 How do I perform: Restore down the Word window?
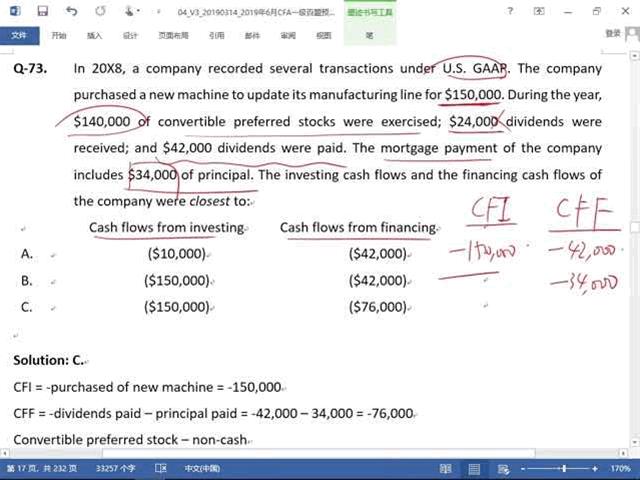(x=597, y=11)
